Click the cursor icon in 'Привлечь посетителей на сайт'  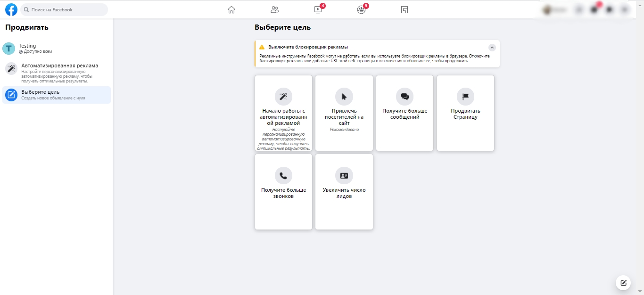coord(344,97)
